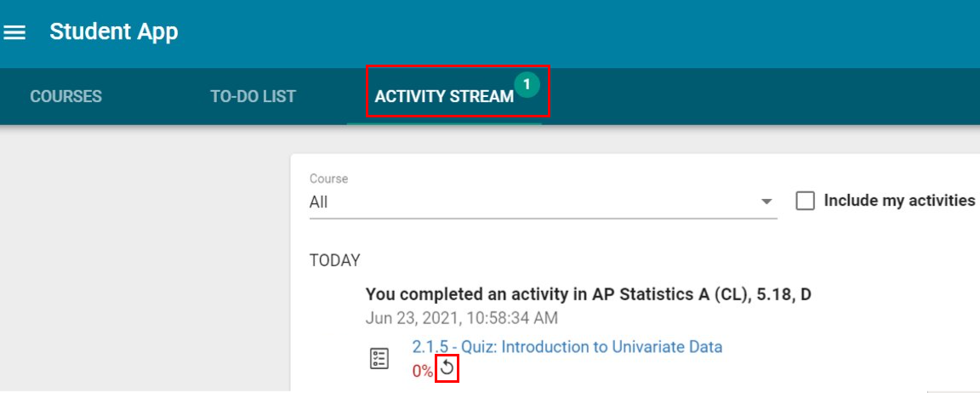The image size is (980, 393).
Task: Open the Course filter showing 'All'
Action: pyautogui.click(x=543, y=202)
